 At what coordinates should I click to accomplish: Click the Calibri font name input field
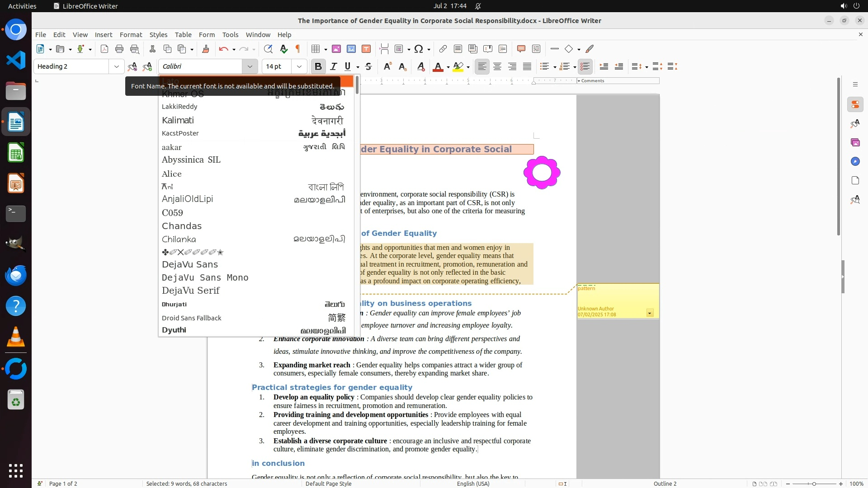201,66
